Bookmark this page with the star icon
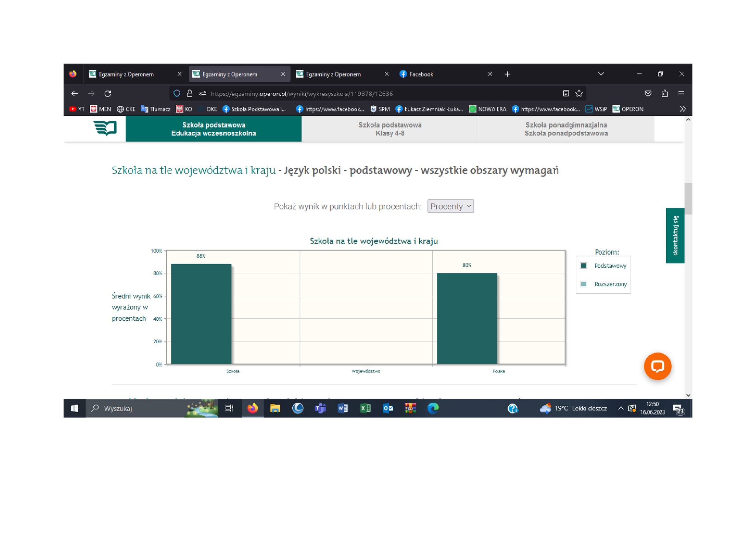 coord(579,93)
